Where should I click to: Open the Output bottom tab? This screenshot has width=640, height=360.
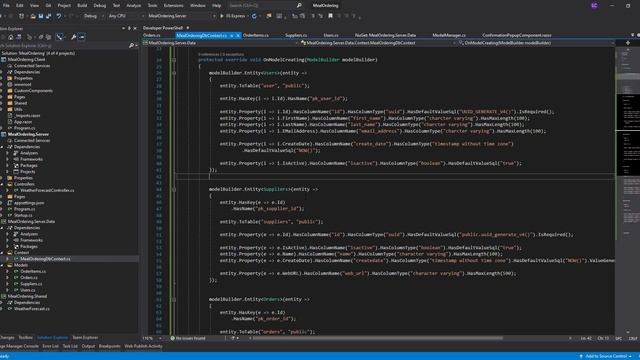88,346
